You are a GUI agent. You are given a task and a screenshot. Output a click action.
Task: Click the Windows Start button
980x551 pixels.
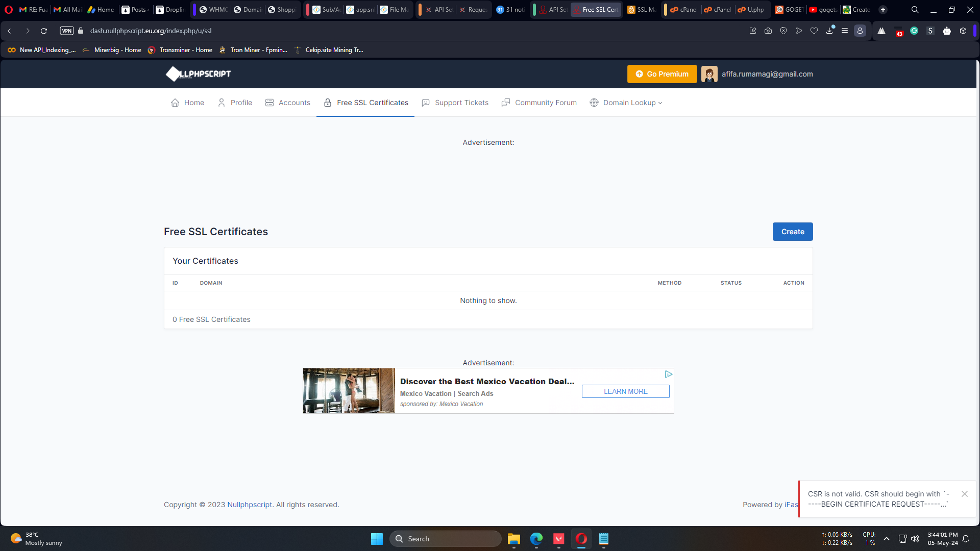(377, 539)
